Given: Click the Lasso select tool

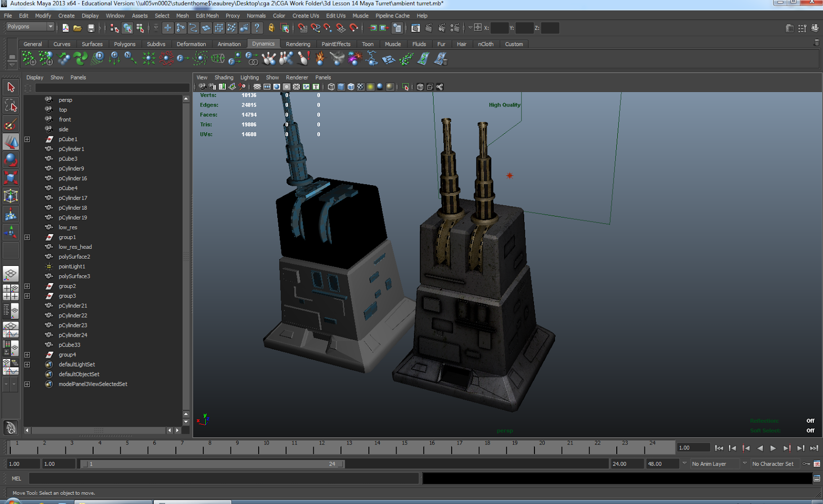Looking at the screenshot, I should coord(11,106).
